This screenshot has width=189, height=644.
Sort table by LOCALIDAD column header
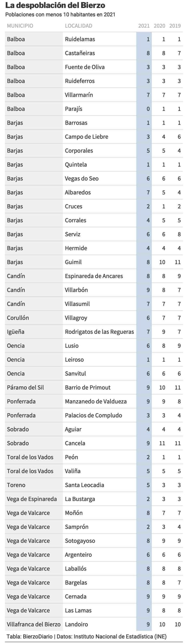tap(79, 26)
